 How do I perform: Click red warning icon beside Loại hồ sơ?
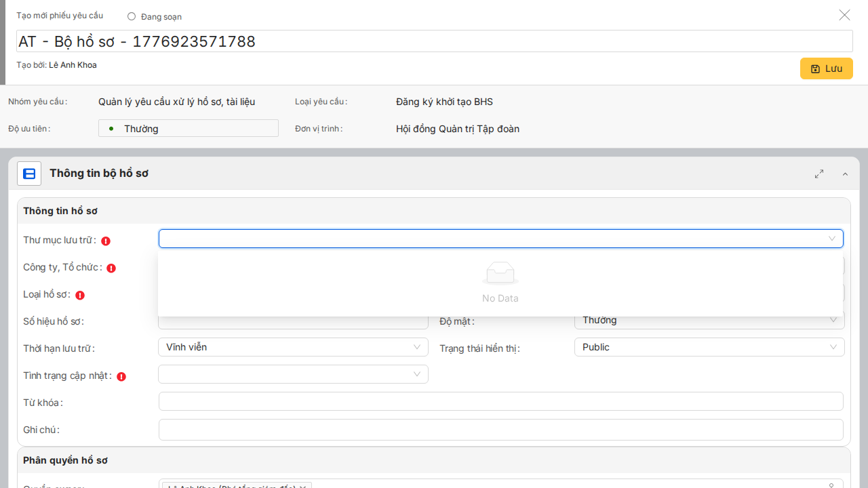(80, 295)
